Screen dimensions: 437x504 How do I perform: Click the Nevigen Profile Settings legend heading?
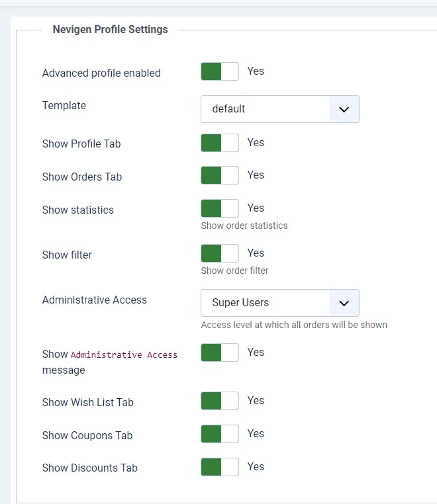click(110, 30)
